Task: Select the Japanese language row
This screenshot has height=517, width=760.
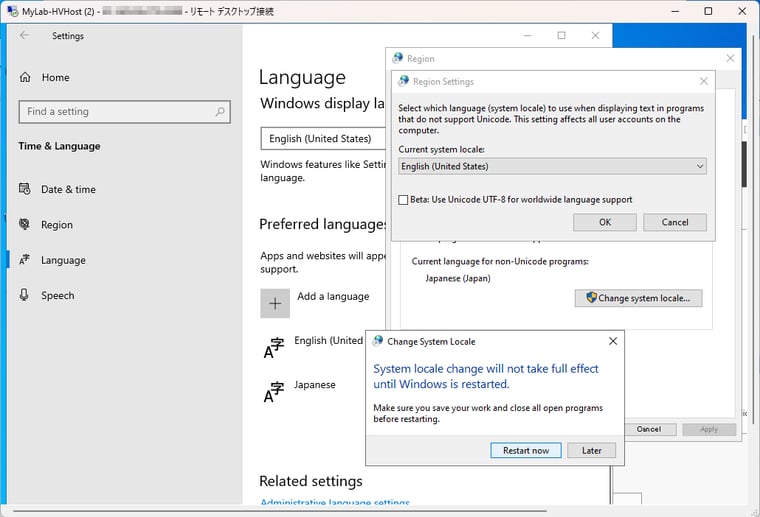Action: point(313,392)
